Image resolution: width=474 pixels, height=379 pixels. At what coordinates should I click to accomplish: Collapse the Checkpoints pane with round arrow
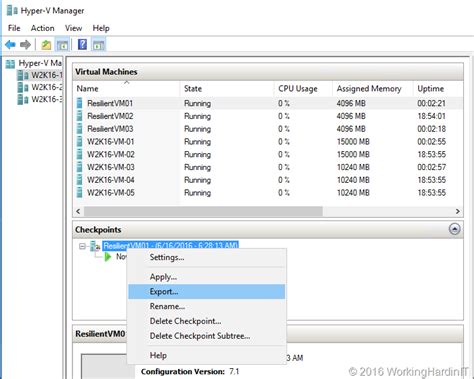tap(454, 229)
